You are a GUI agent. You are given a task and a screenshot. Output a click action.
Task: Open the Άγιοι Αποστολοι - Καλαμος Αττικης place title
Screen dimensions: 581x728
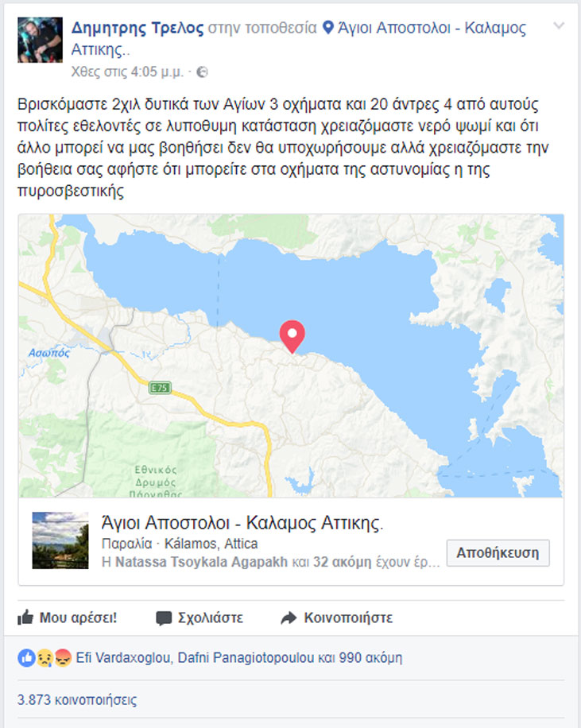[242, 523]
